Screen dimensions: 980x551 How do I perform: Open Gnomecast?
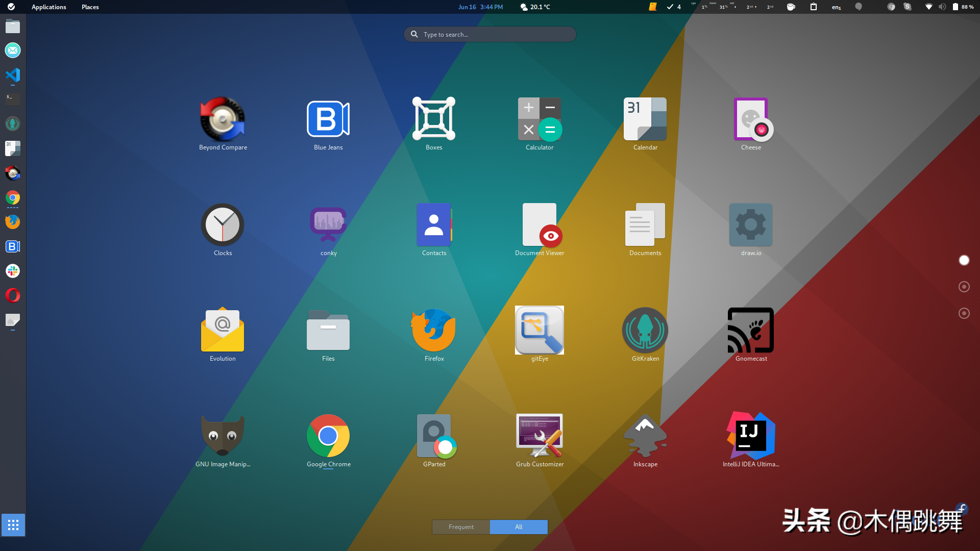pyautogui.click(x=751, y=335)
